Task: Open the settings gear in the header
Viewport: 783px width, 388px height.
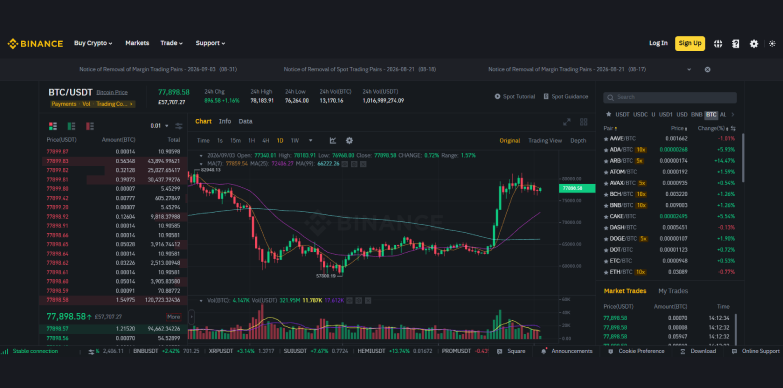Action: tap(754, 43)
